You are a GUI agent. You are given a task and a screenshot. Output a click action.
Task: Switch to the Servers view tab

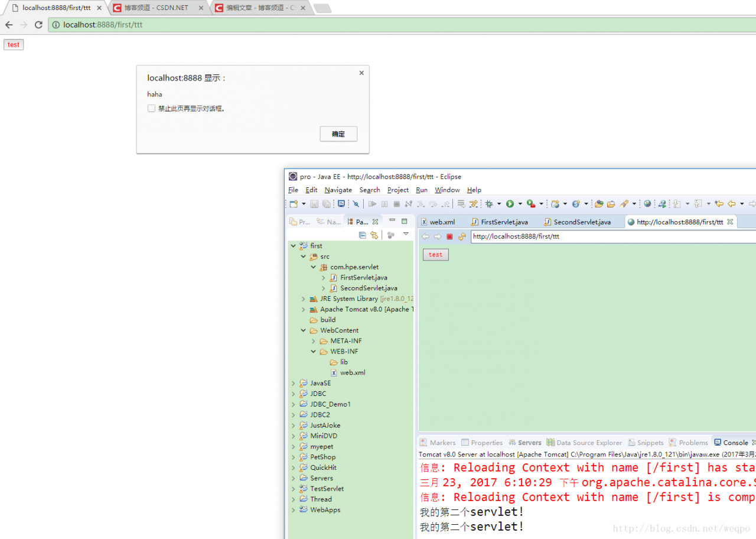[525, 443]
